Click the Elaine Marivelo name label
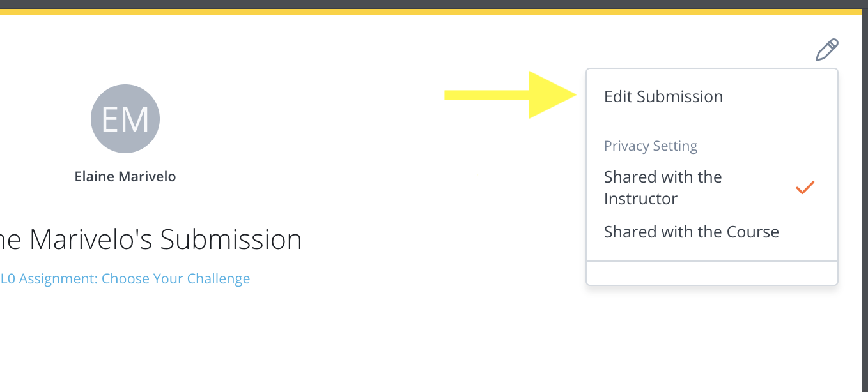Screen dimensions: 868x392 coord(125,177)
